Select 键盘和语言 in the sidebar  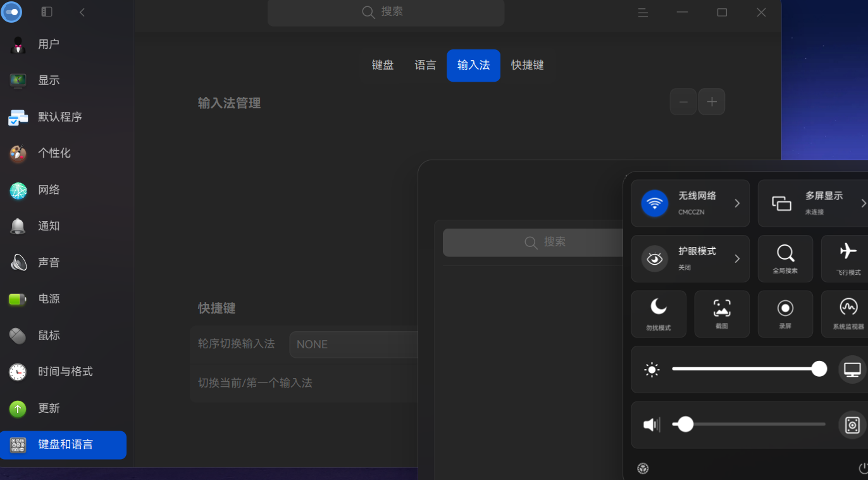[x=63, y=445]
